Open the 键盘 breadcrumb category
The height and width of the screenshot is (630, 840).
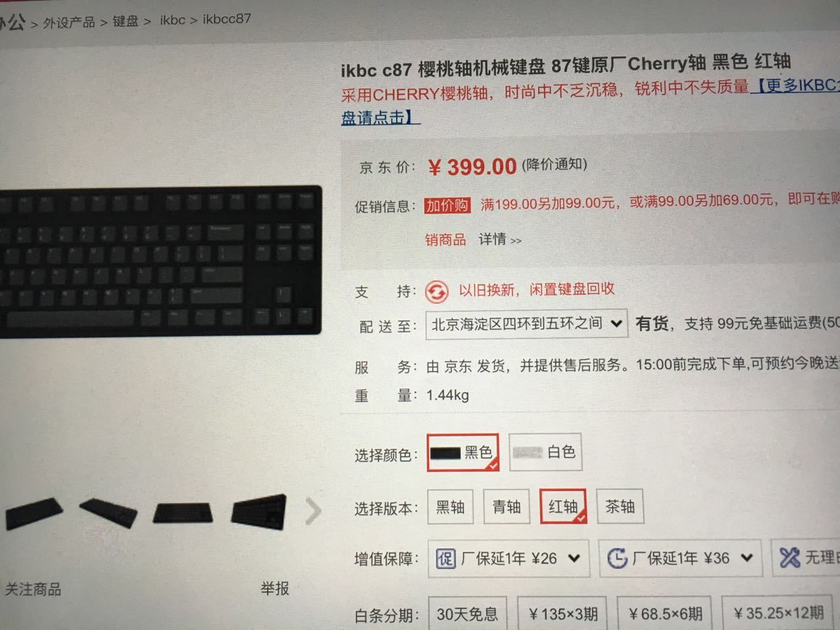coord(125,21)
